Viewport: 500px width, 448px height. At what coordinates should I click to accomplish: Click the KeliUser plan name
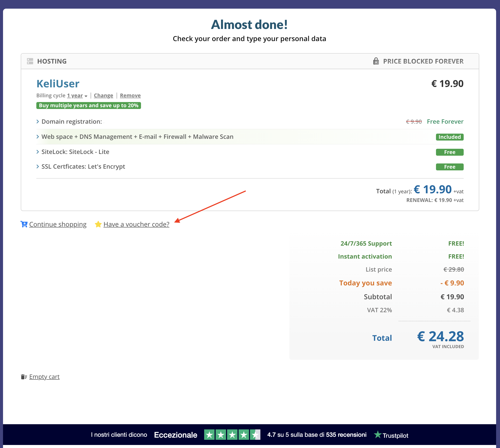pos(58,84)
